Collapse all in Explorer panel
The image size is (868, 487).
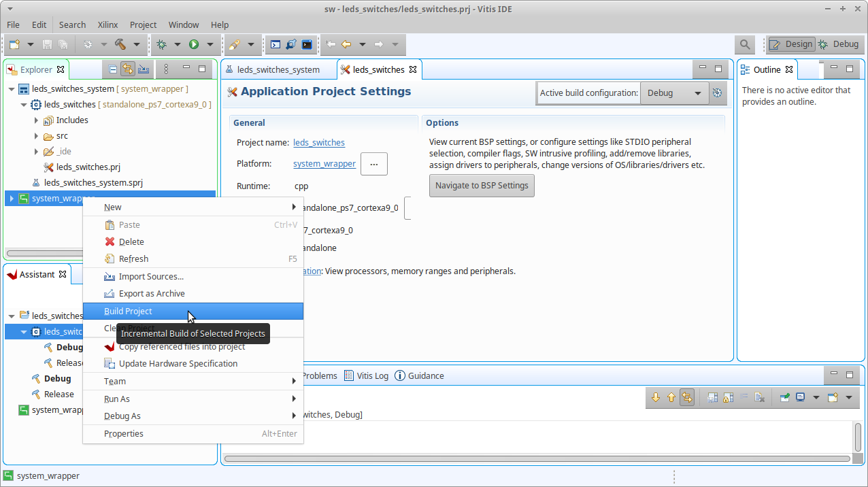pyautogui.click(x=113, y=69)
